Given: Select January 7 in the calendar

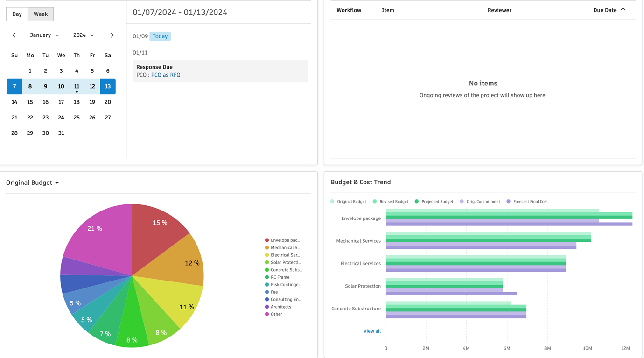Looking at the screenshot, I should [14, 86].
